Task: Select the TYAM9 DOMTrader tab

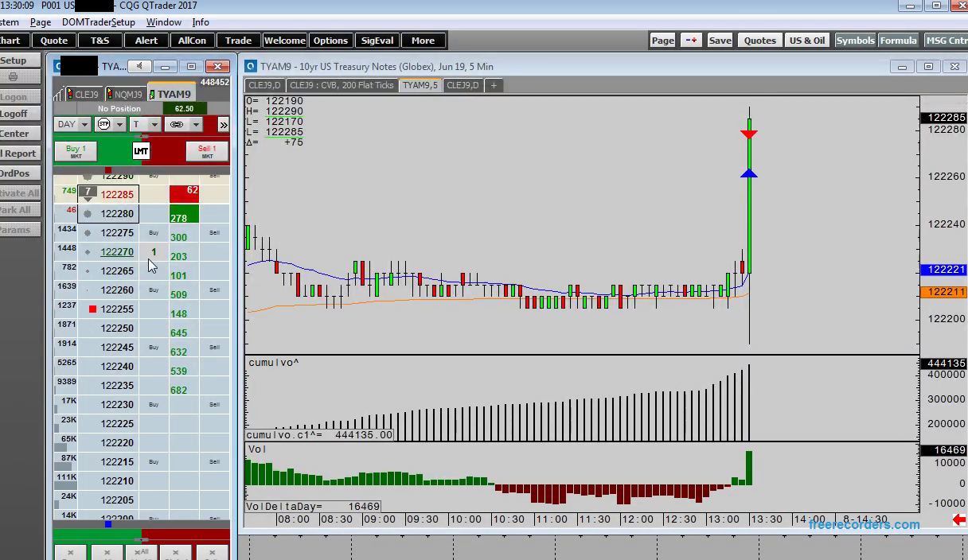Action: [172, 94]
